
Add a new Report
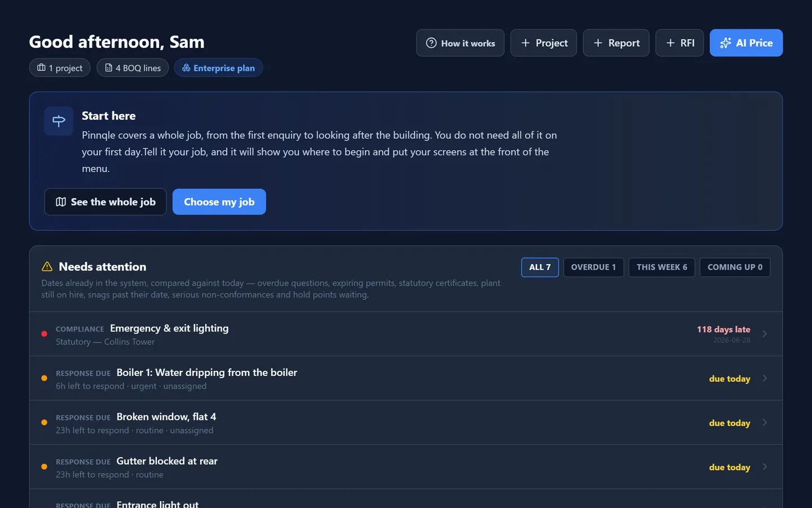tap(616, 43)
